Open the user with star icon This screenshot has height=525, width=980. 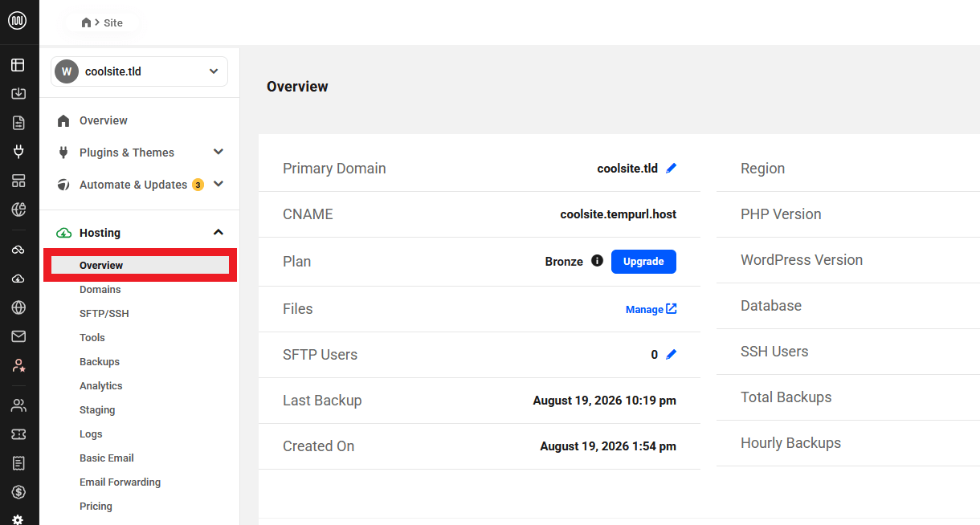[x=18, y=365]
